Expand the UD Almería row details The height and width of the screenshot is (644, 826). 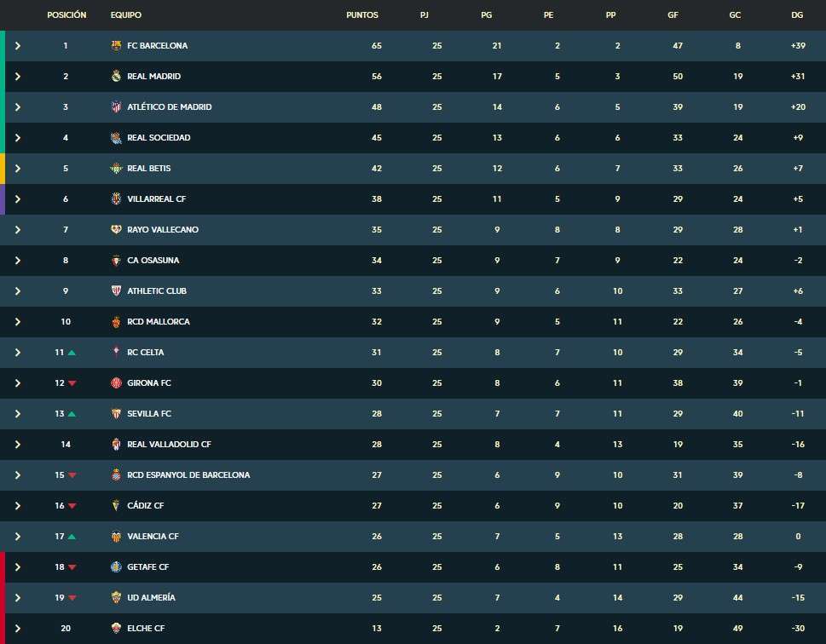tap(17, 597)
